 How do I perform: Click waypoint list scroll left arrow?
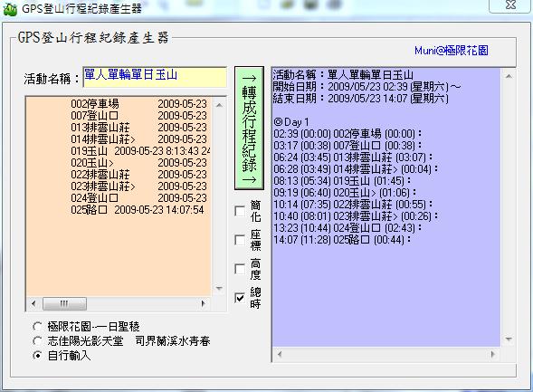pos(33,303)
